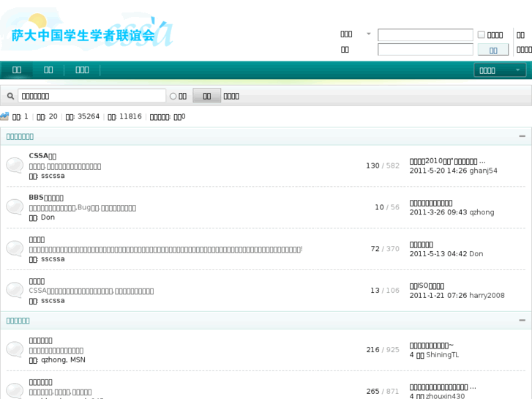This screenshot has width=532, height=399.
Task: Click forum icon beside the 216 / 925 row
Action: tap(15, 349)
